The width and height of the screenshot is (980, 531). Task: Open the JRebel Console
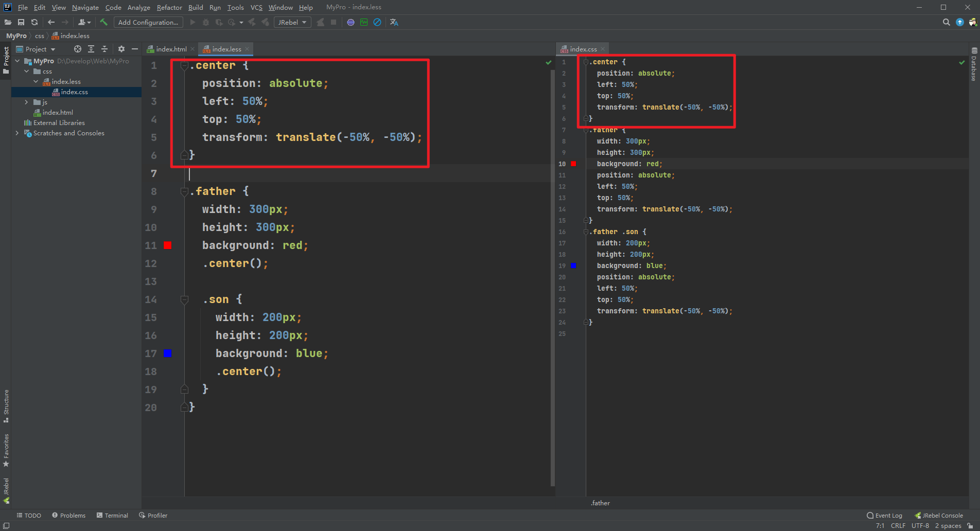tap(939, 515)
